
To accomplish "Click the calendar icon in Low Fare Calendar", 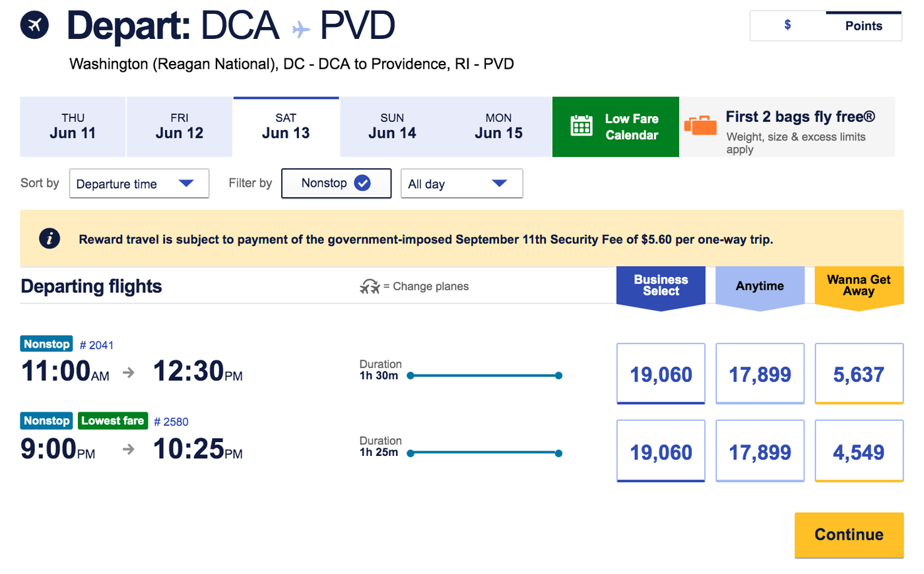I will click(581, 126).
